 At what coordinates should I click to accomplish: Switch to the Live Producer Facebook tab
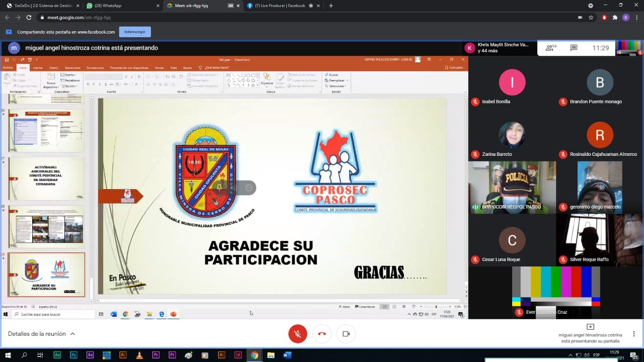tap(283, 6)
